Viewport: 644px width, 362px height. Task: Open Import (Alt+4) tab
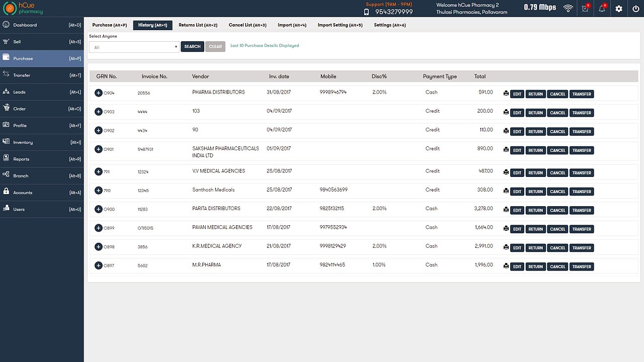292,25
